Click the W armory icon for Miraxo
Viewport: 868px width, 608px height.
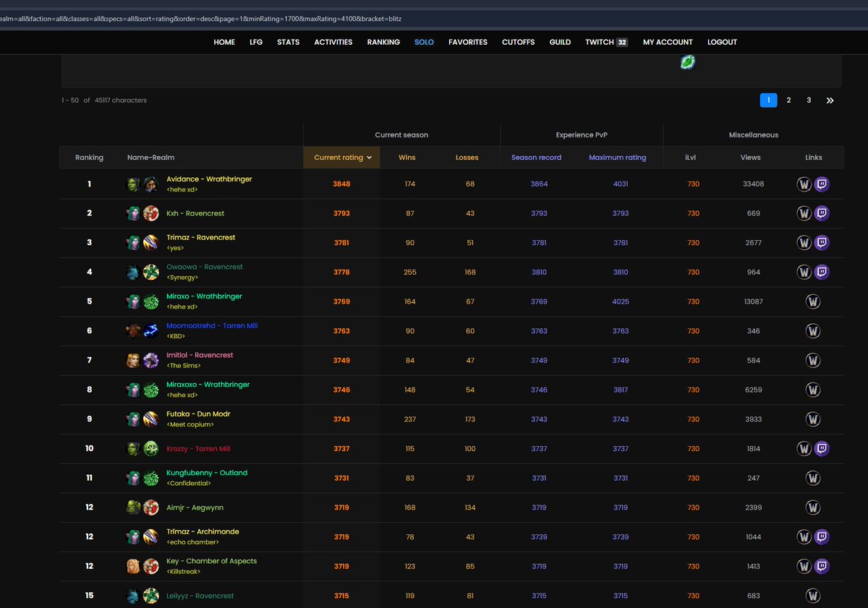coord(813,301)
